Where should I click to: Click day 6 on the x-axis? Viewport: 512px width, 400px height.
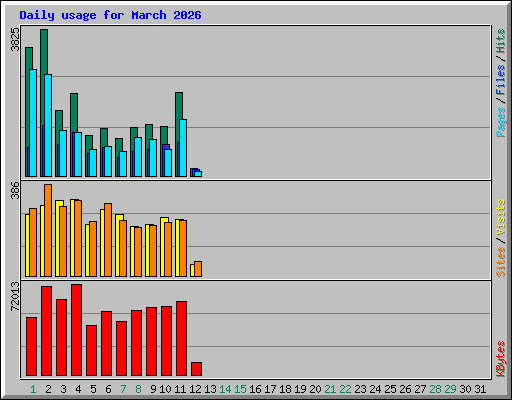point(108,389)
